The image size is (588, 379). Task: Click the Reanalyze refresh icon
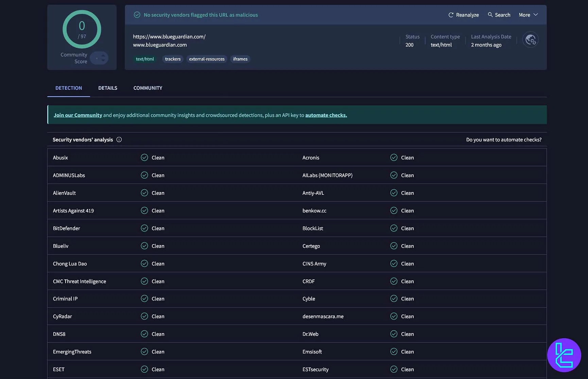click(x=450, y=15)
